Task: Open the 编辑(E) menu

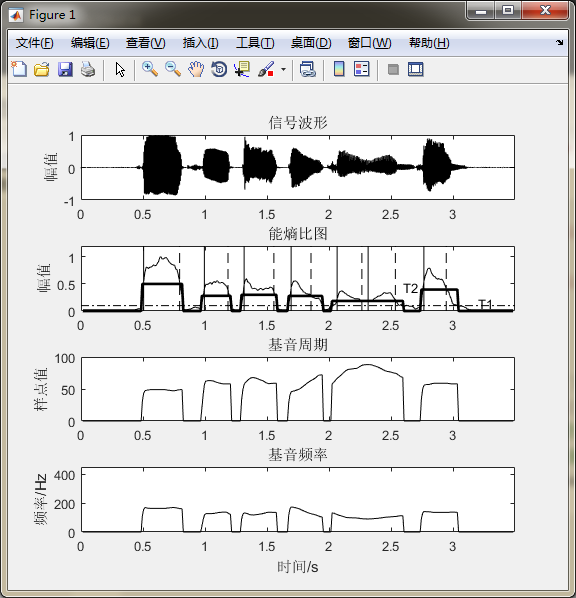Action: click(x=90, y=43)
